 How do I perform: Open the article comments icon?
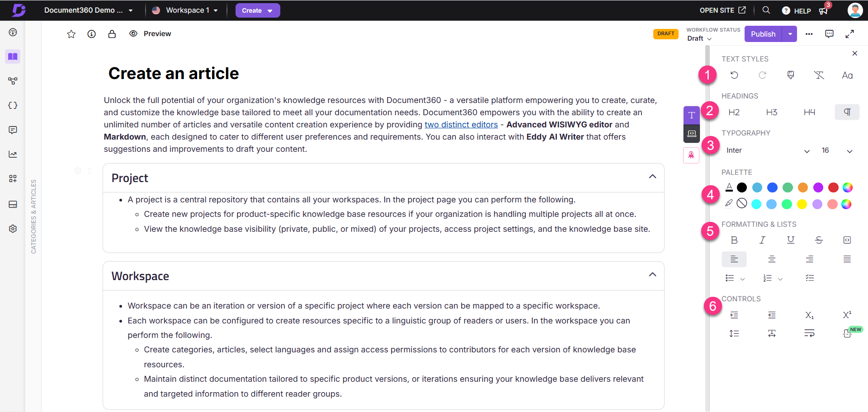tap(829, 34)
